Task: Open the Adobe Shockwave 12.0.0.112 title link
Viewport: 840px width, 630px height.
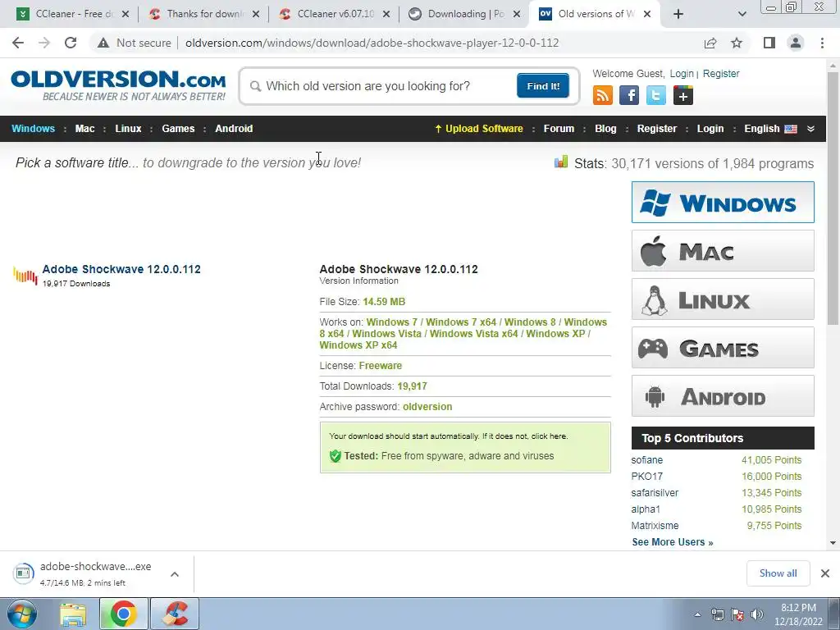Action: pos(121,269)
